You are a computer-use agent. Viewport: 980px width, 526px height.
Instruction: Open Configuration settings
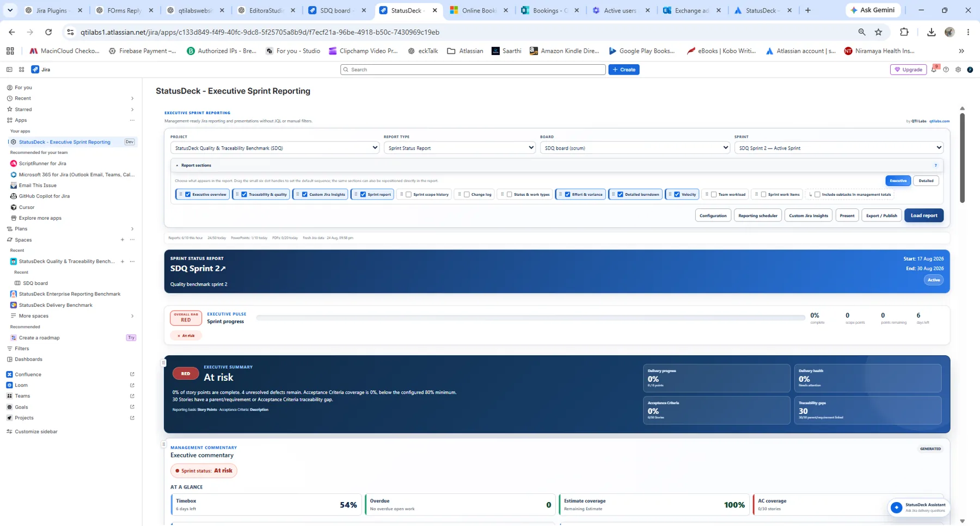pyautogui.click(x=713, y=215)
